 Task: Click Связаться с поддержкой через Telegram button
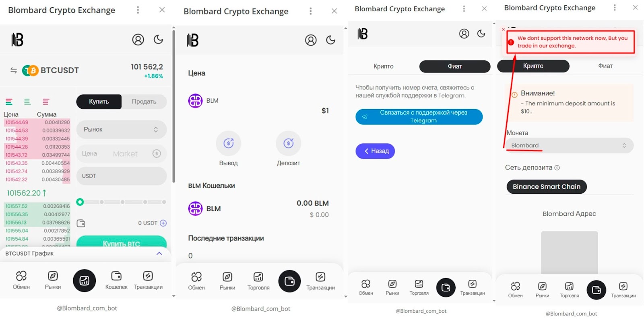[419, 117]
